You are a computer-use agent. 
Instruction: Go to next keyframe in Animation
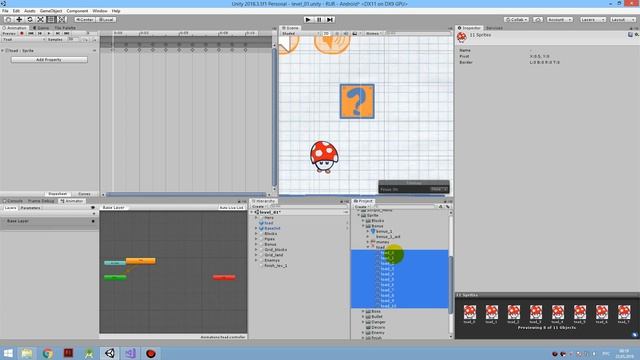58,33
